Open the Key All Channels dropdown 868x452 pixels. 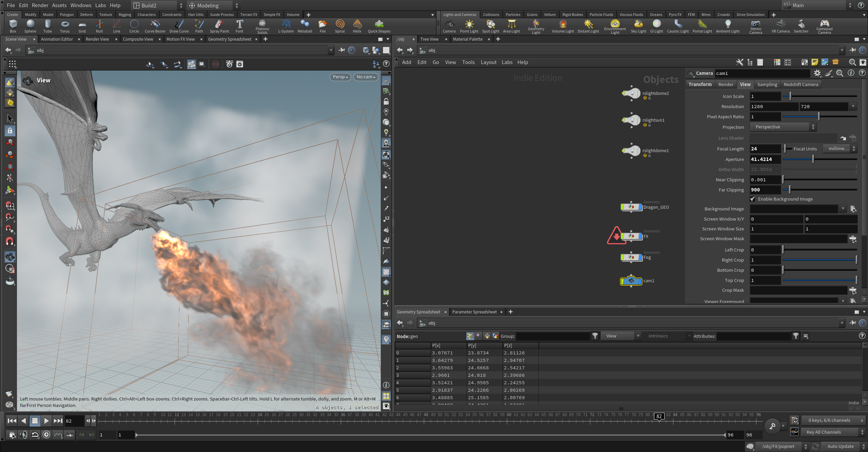click(833, 432)
